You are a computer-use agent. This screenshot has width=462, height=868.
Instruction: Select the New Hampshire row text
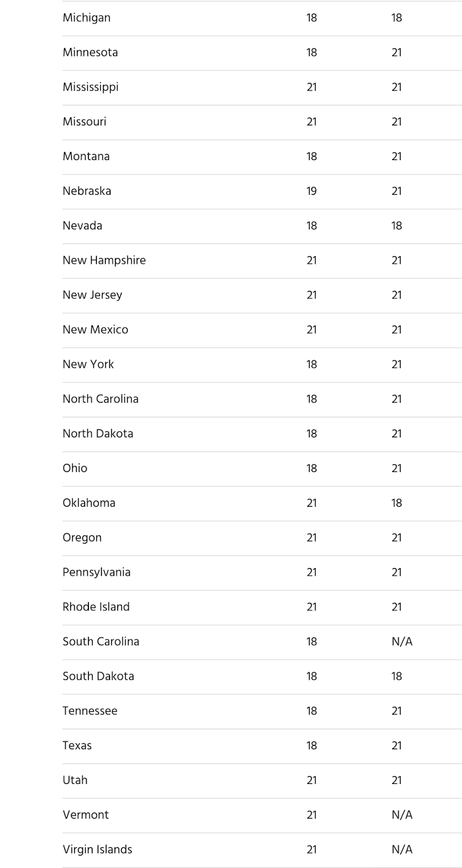point(104,260)
